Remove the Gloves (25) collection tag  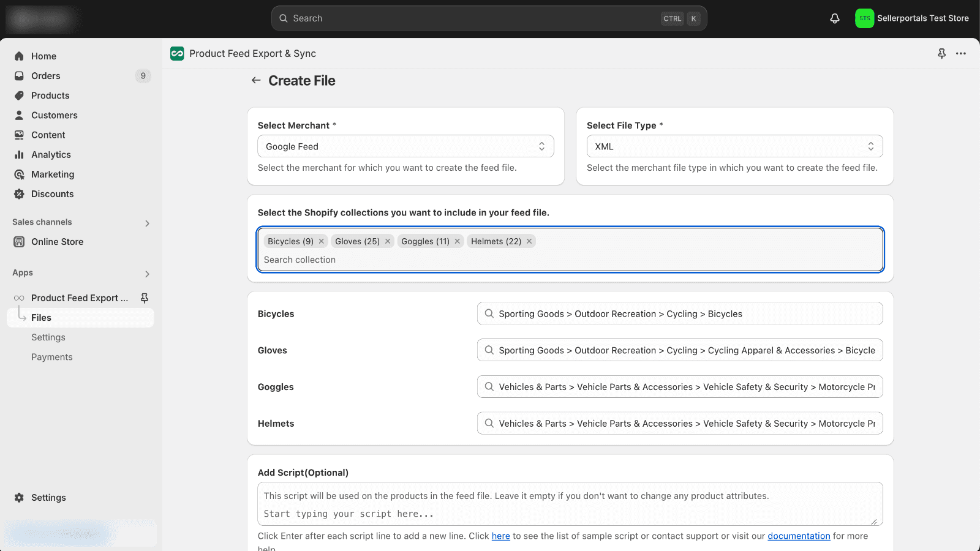click(388, 241)
